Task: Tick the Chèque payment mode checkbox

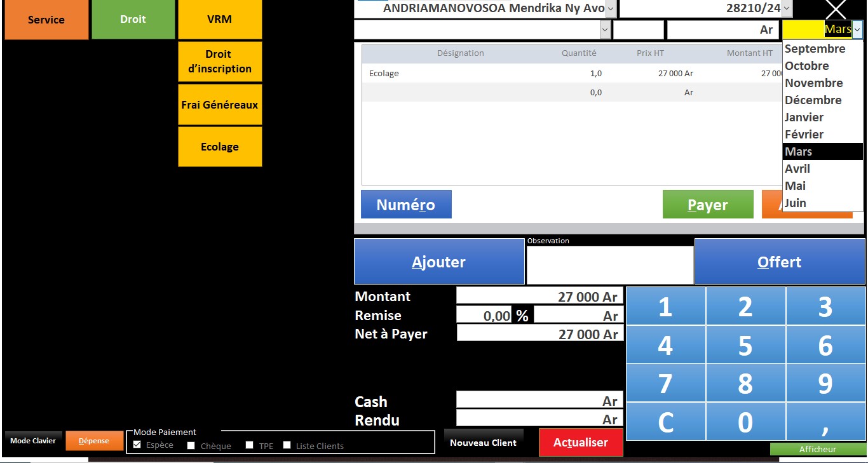Action: [191, 445]
